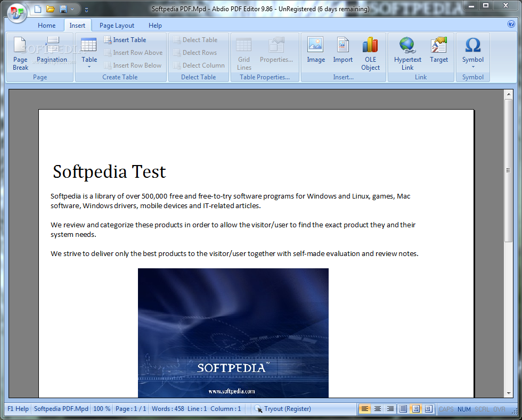The height and width of the screenshot is (420, 522).
Task: Save the document with the floppy disk icon
Action: pyautogui.click(x=63, y=9)
